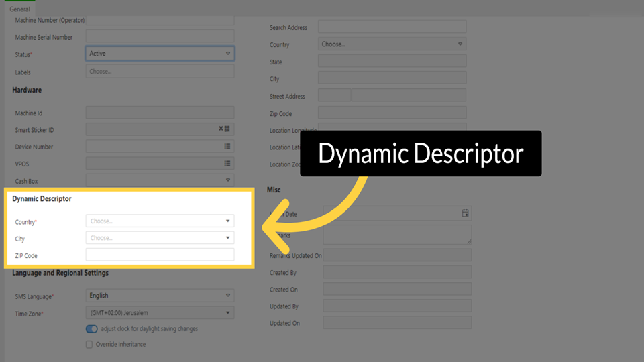Viewport: 644px width, 362px height.
Task: Open the Time Zone dropdown
Action: pyautogui.click(x=228, y=313)
